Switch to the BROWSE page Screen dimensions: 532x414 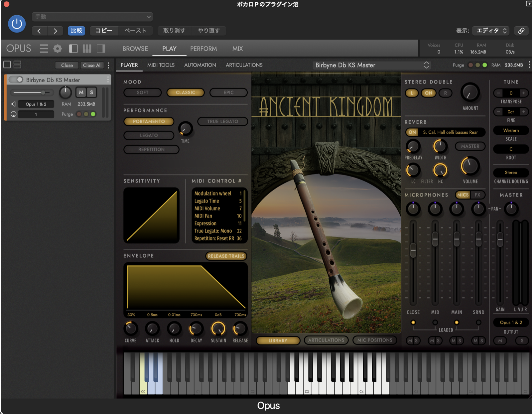pos(135,49)
